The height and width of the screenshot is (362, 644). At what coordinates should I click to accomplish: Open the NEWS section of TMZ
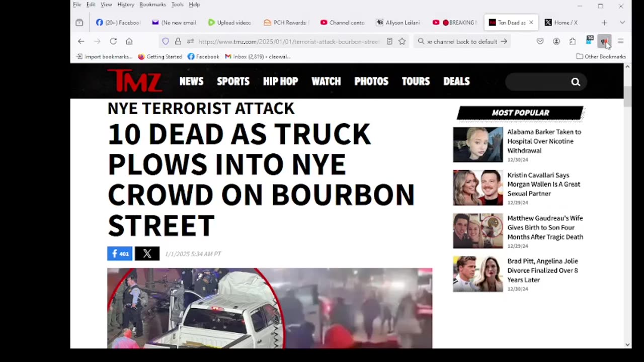(x=191, y=81)
